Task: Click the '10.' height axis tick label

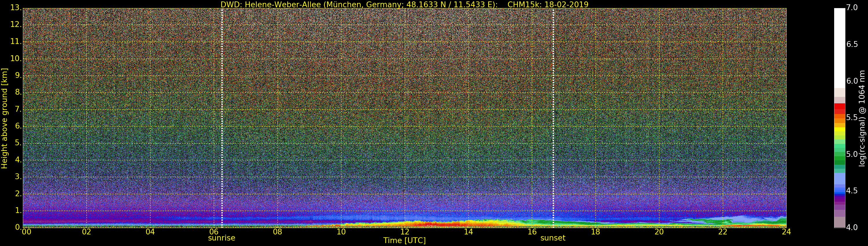Action: 16,58
